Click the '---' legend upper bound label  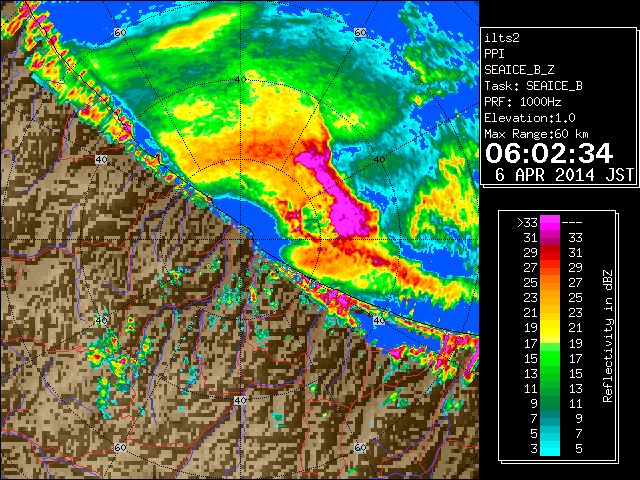pos(572,223)
